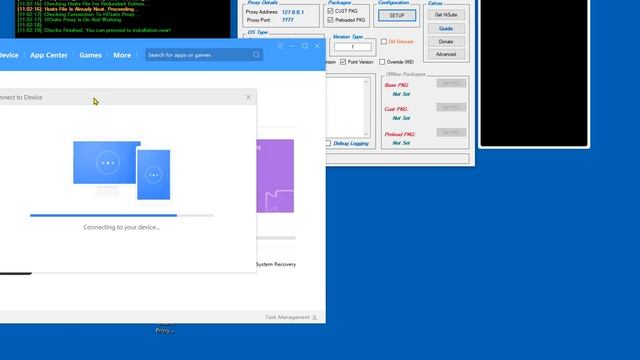
Task: Click the Cust PKG set button
Action: tap(451, 107)
